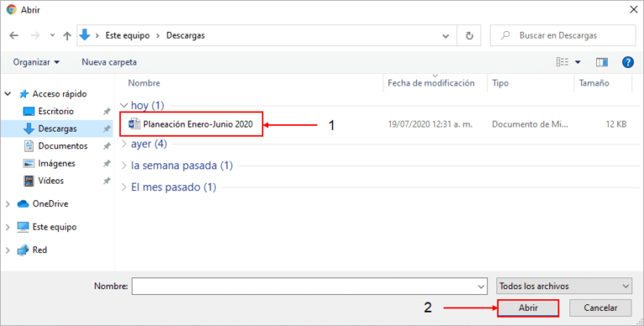The image size is (644, 326).
Task: Change view with the view layout icon
Action: (x=563, y=62)
